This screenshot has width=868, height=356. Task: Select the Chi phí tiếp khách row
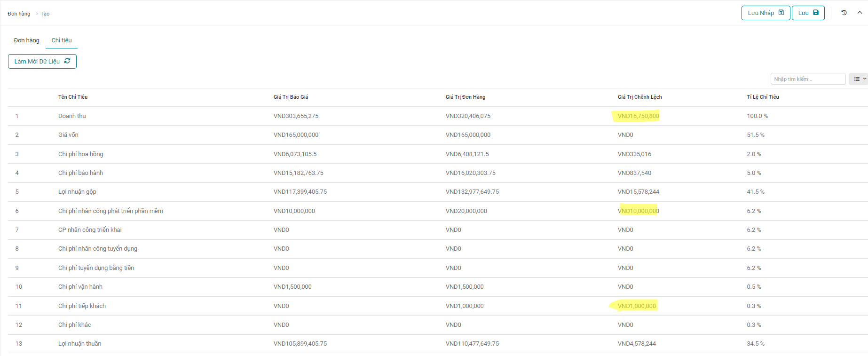tap(82, 306)
